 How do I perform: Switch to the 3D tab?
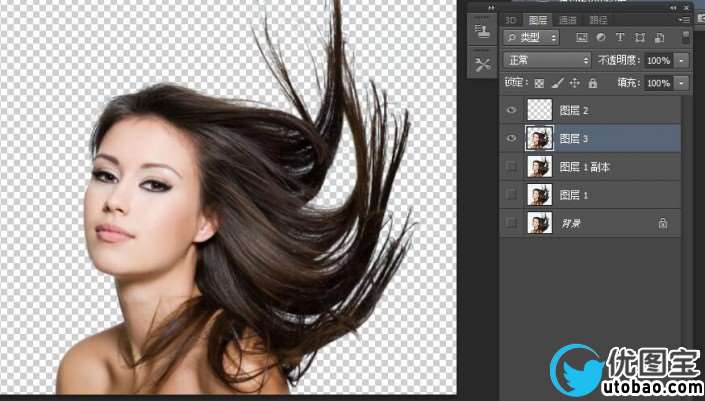point(510,20)
